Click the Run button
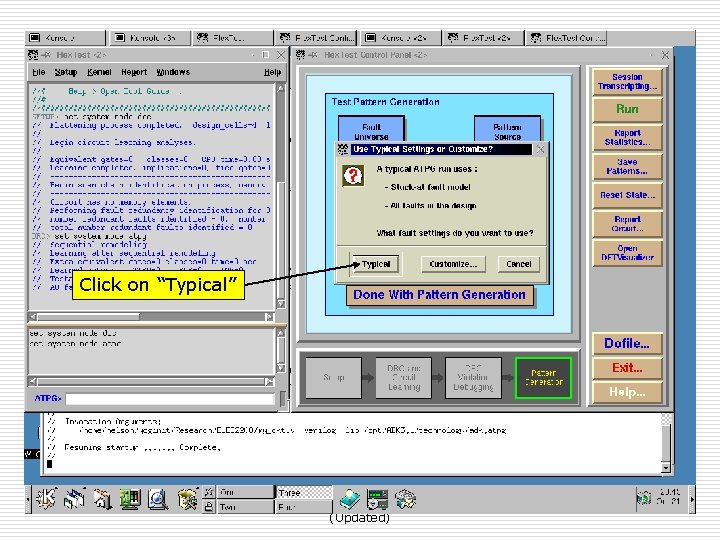 click(627, 109)
